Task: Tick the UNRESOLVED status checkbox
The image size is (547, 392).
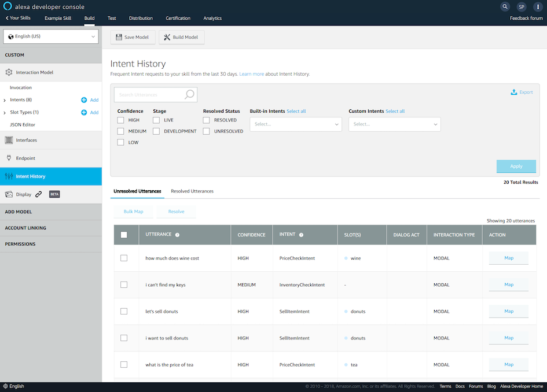Action: coord(206,131)
